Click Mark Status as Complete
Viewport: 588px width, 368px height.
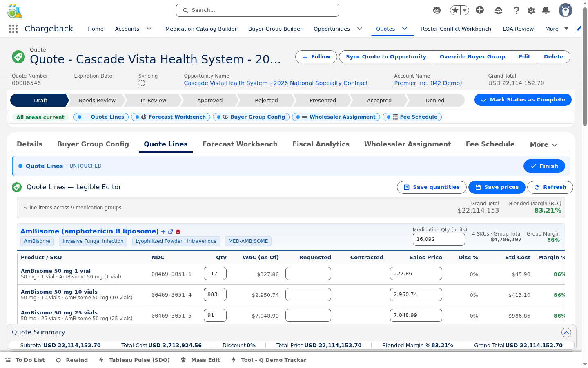click(x=523, y=100)
